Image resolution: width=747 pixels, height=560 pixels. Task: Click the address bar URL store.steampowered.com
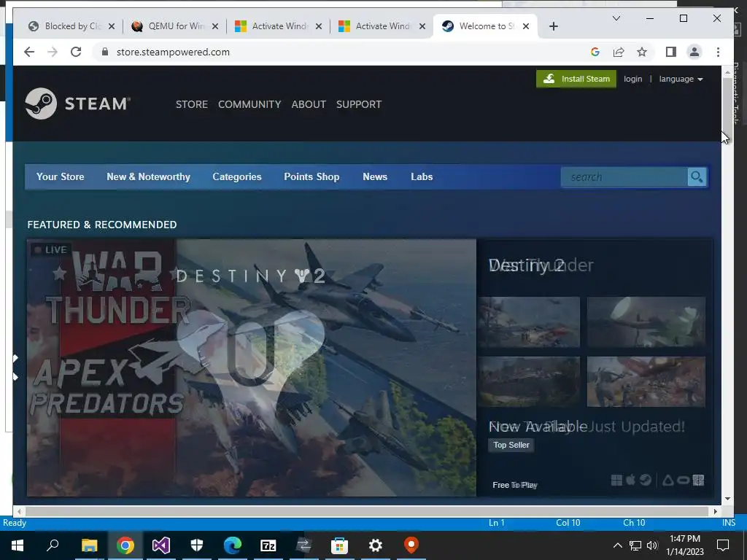point(173,52)
